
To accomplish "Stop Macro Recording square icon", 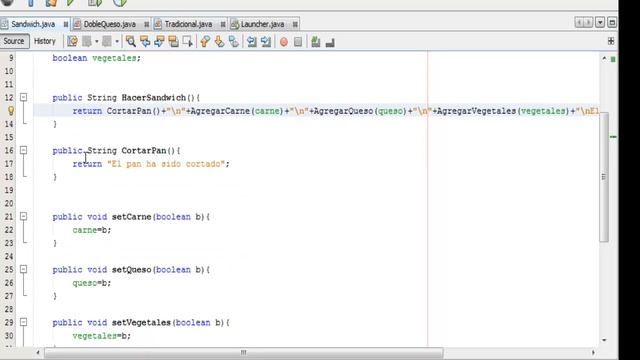I will 298,42.
